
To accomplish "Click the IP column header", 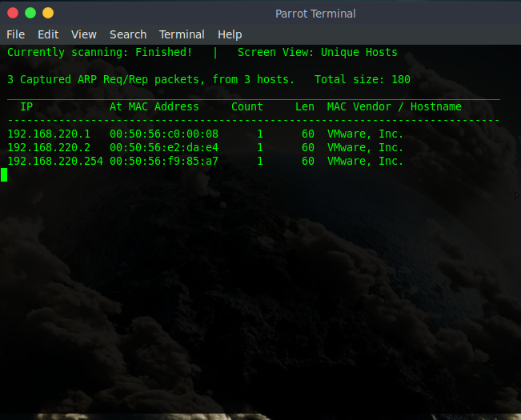I will [x=26, y=106].
